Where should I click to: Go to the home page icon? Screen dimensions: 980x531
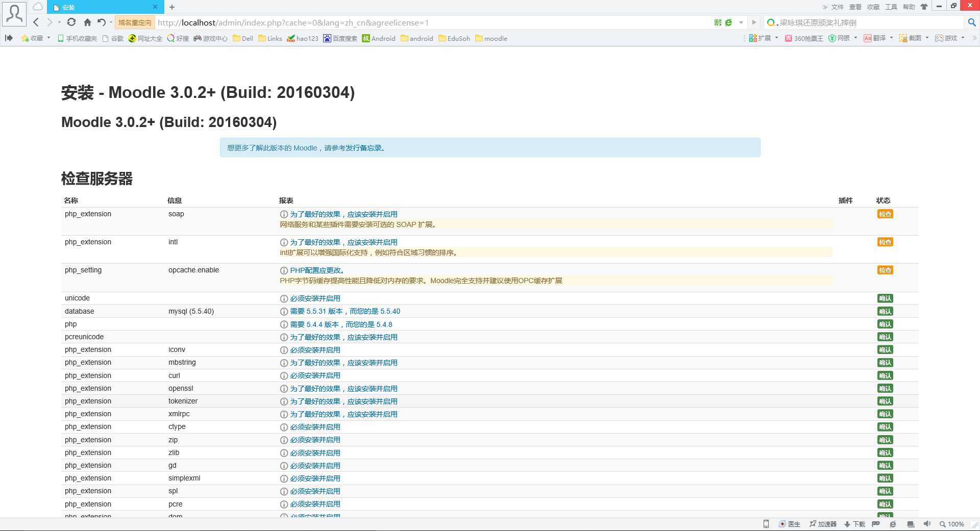pyautogui.click(x=87, y=22)
